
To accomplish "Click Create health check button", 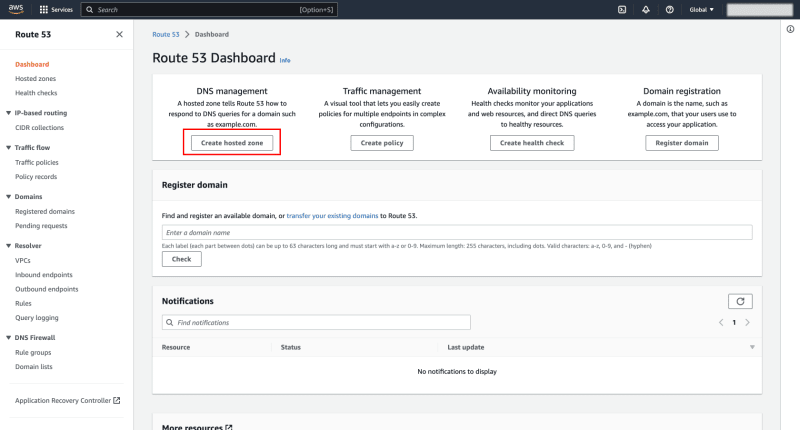I will click(x=532, y=143).
